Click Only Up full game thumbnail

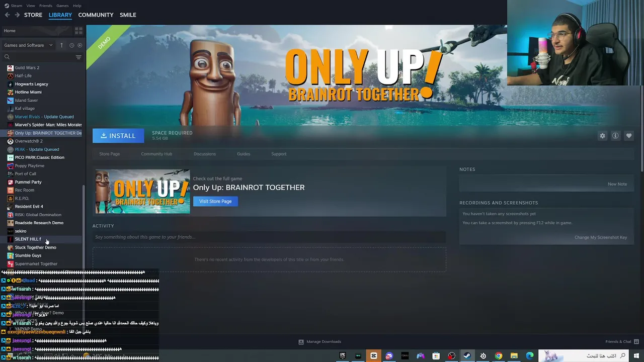tap(143, 192)
